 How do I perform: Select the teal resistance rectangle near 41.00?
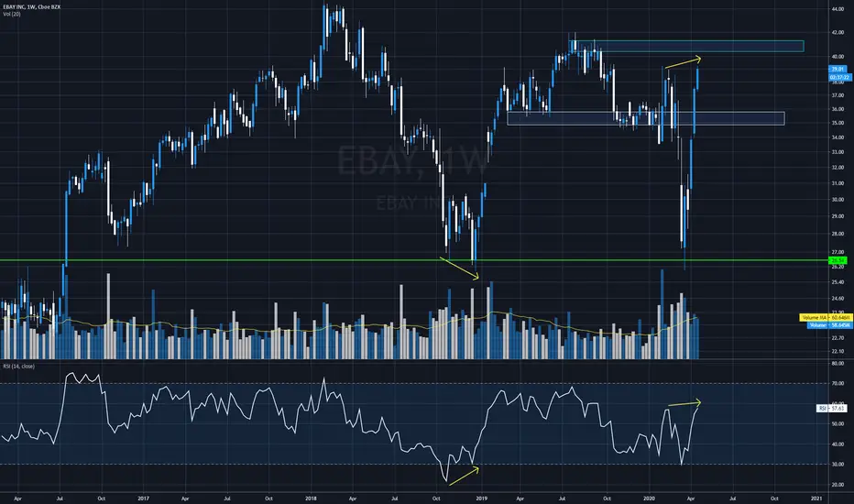(x=686, y=47)
